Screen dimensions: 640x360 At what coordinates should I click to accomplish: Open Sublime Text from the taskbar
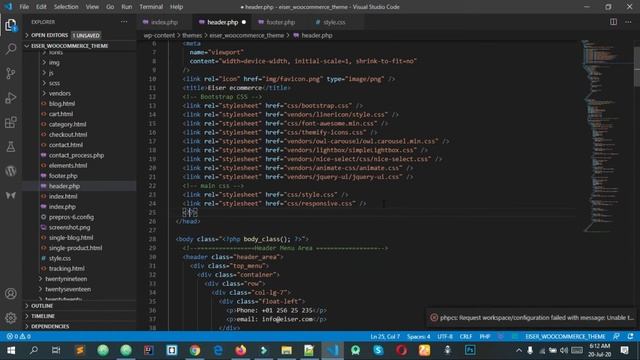pos(80,350)
